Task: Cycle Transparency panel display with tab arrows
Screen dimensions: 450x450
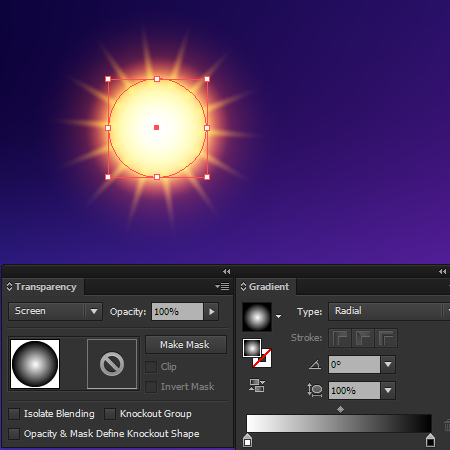Action: click(9, 286)
